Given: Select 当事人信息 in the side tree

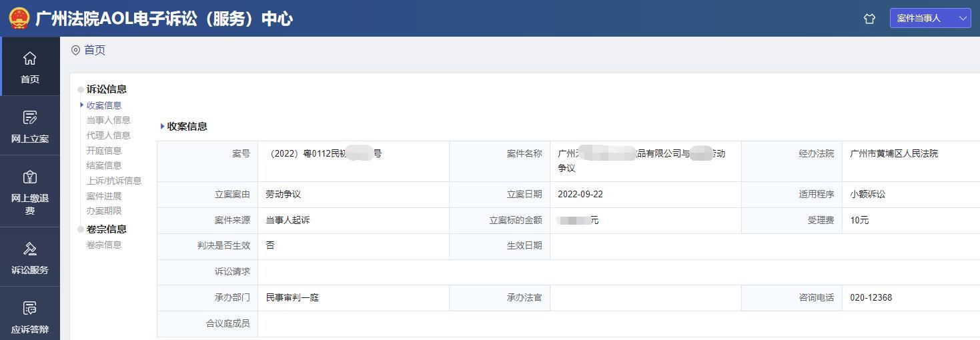Looking at the screenshot, I should [x=108, y=120].
